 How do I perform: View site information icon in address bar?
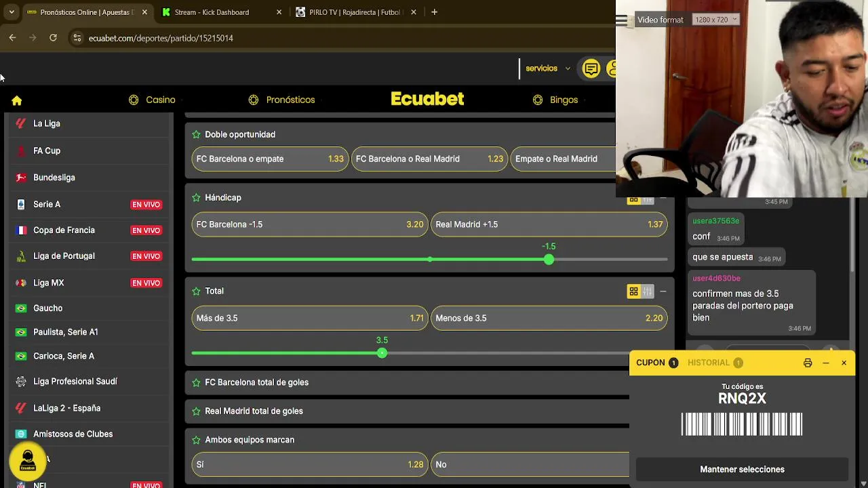tap(77, 38)
